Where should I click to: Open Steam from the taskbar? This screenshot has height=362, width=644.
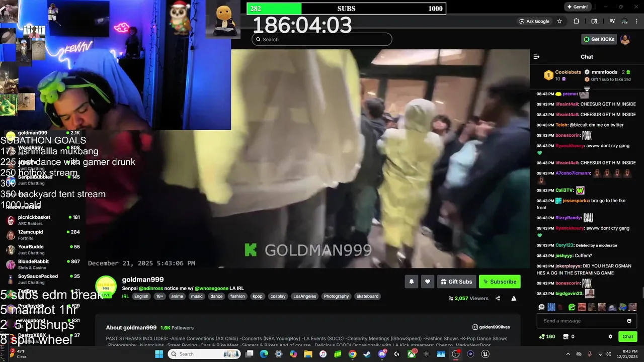point(367,354)
